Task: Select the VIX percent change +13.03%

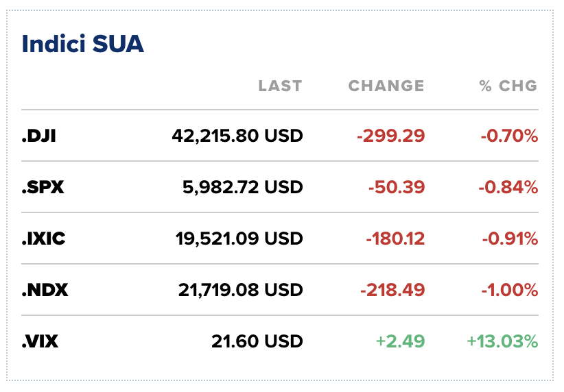Action: (x=502, y=341)
